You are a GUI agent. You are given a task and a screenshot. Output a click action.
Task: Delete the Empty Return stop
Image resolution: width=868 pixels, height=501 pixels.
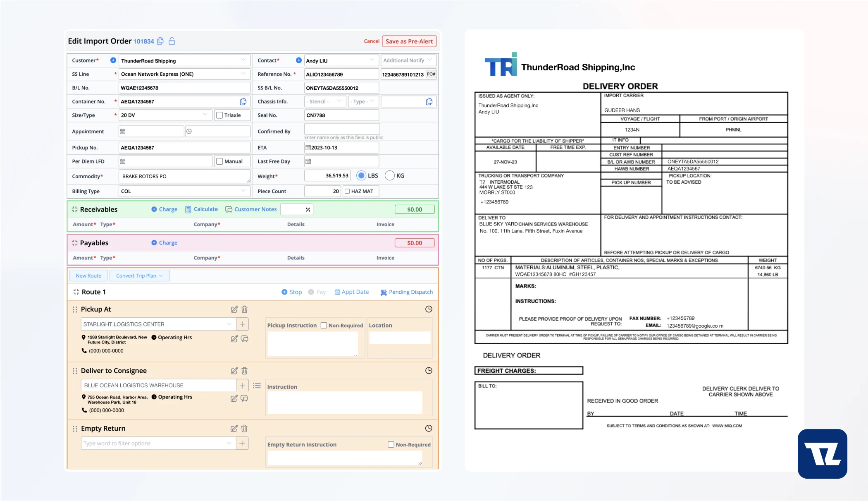click(244, 429)
